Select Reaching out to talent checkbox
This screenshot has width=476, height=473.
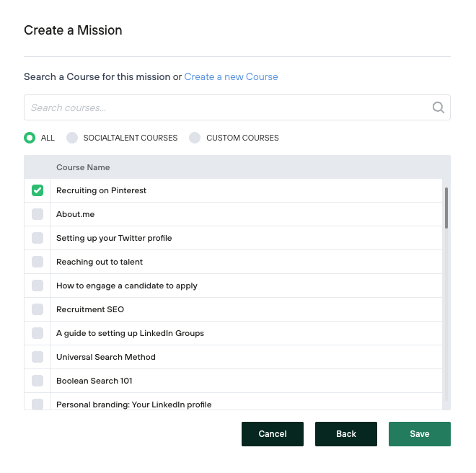38,262
